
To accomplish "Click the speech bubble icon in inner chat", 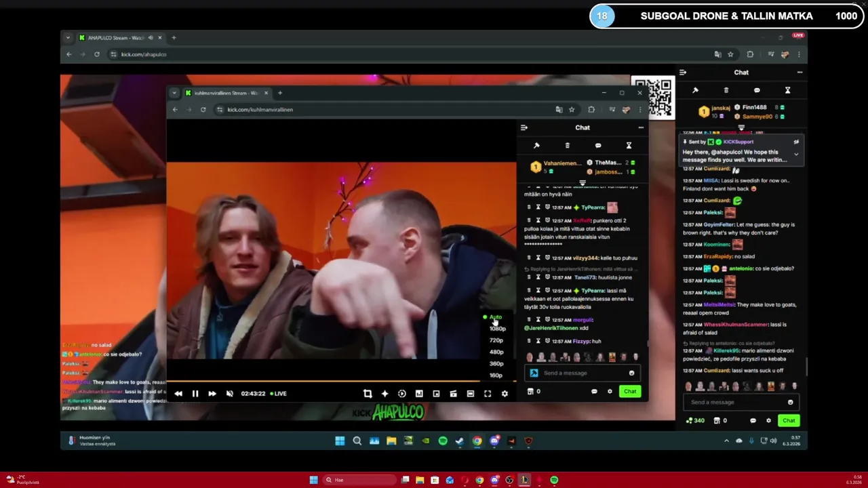I will (598, 145).
